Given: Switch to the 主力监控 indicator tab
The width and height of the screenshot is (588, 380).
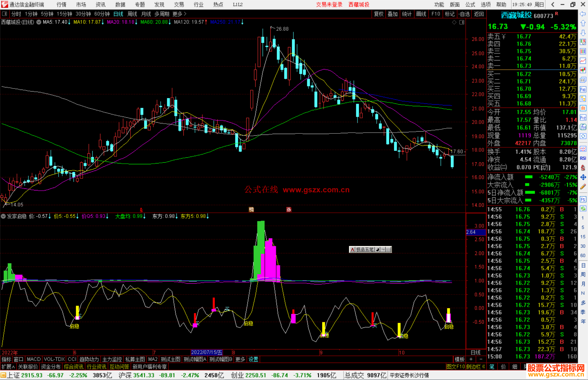Looking at the screenshot, I should (x=112, y=359).
